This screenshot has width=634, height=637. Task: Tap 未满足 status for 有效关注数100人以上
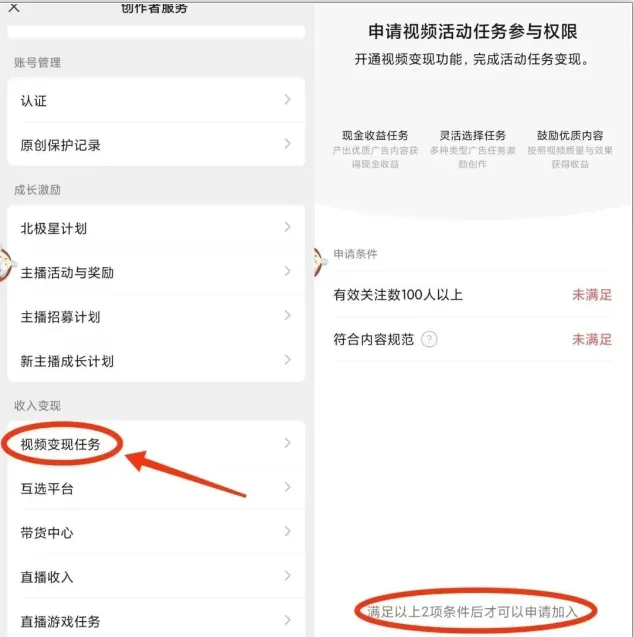click(x=592, y=295)
